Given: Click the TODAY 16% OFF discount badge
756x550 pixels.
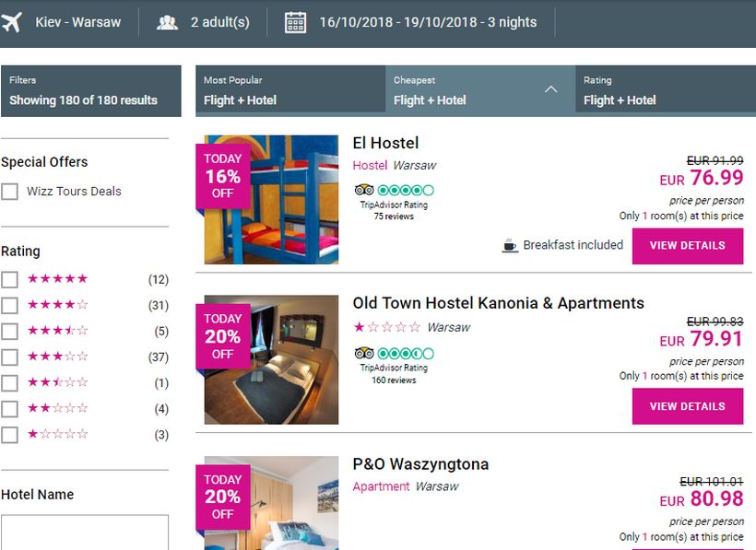Looking at the screenshot, I should pyautogui.click(x=222, y=176).
